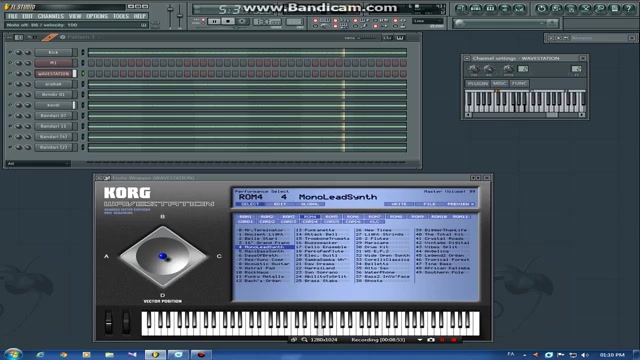640x360 pixels.
Task: Click the record button in transport
Action: tap(242, 21)
